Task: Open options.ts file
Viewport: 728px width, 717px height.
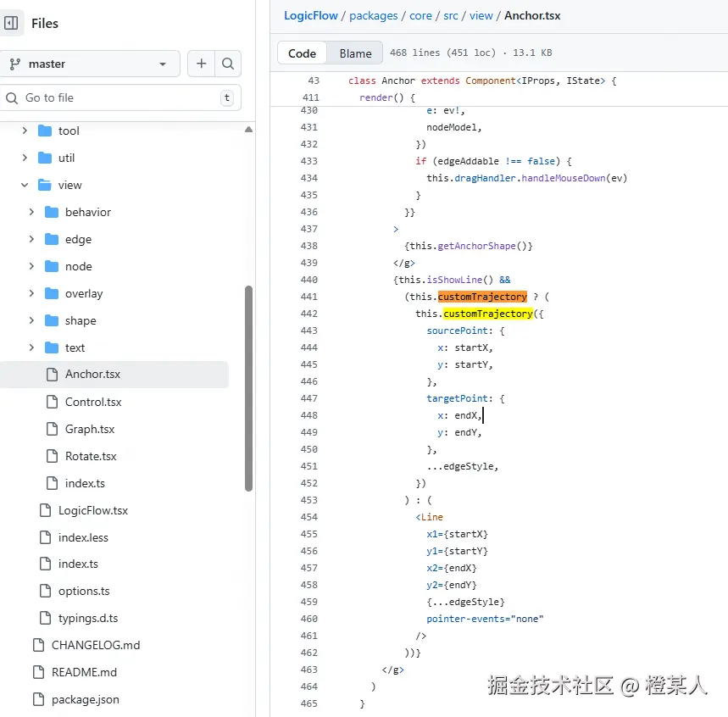Action: [84, 592]
